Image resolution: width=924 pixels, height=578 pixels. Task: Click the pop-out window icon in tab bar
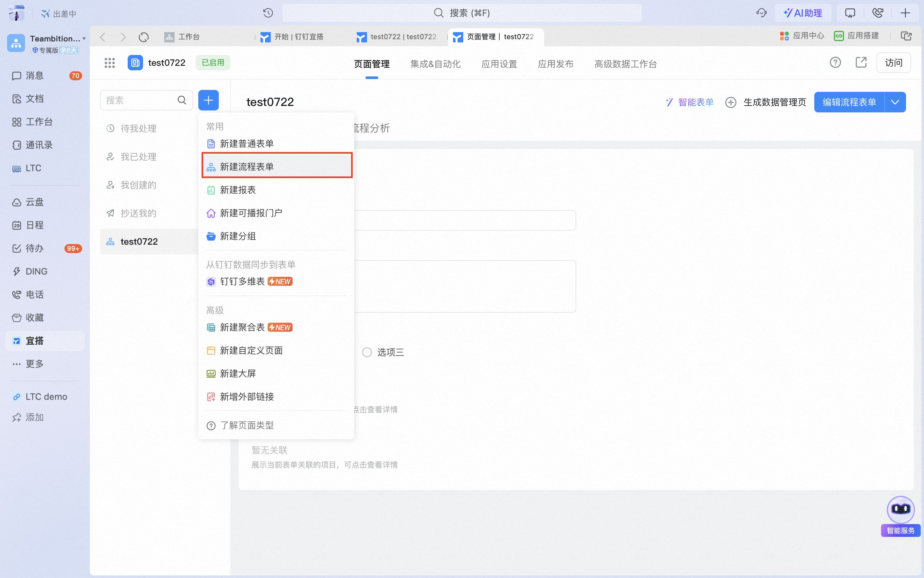click(906, 36)
